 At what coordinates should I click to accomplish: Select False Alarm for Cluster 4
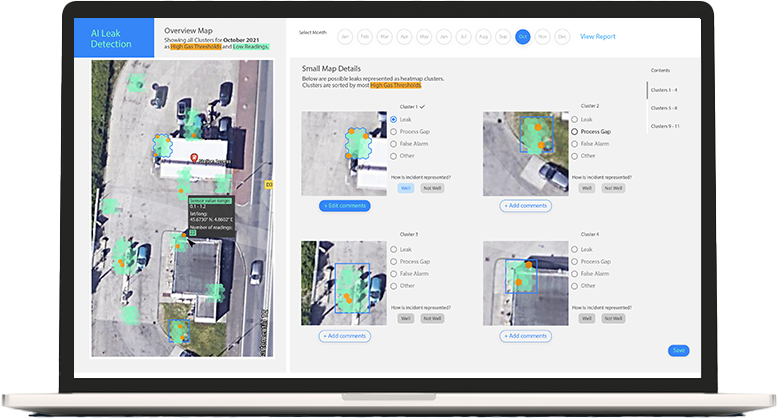point(575,274)
